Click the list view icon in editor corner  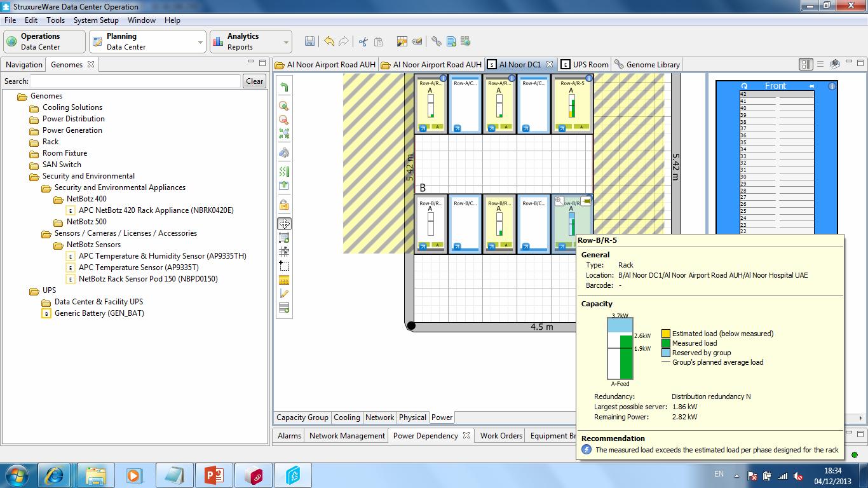[820, 64]
